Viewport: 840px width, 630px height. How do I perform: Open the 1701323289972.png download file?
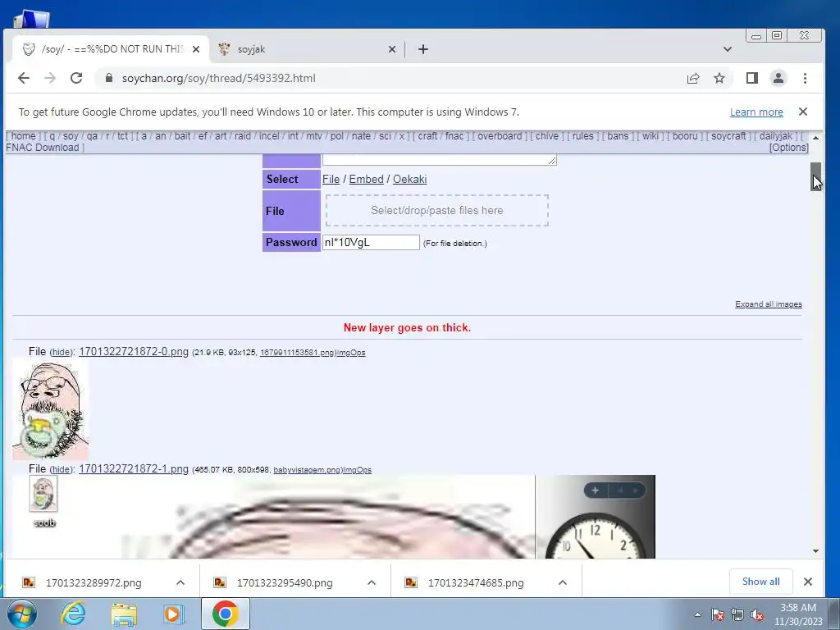click(94, 583)
